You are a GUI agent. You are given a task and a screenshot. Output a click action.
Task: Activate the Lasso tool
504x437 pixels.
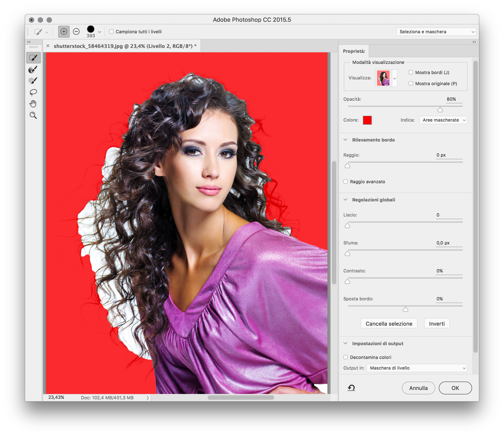coord(33,92)
